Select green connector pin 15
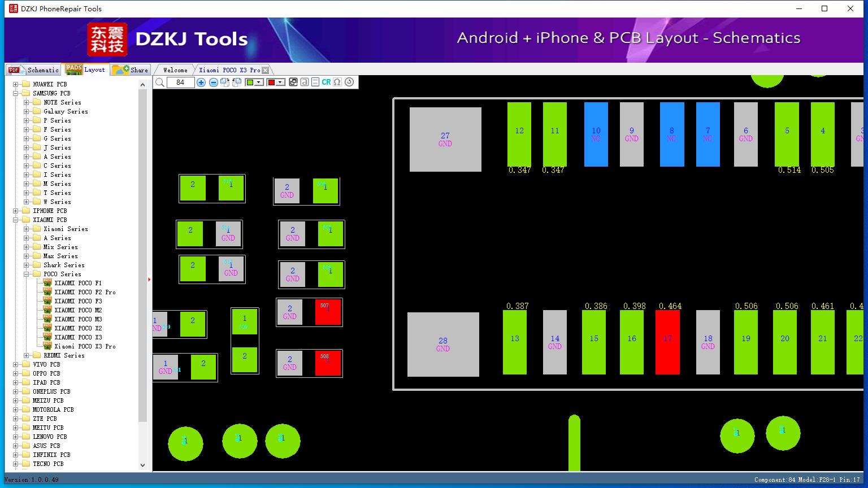The image size is (868, 488). [594, 342]
